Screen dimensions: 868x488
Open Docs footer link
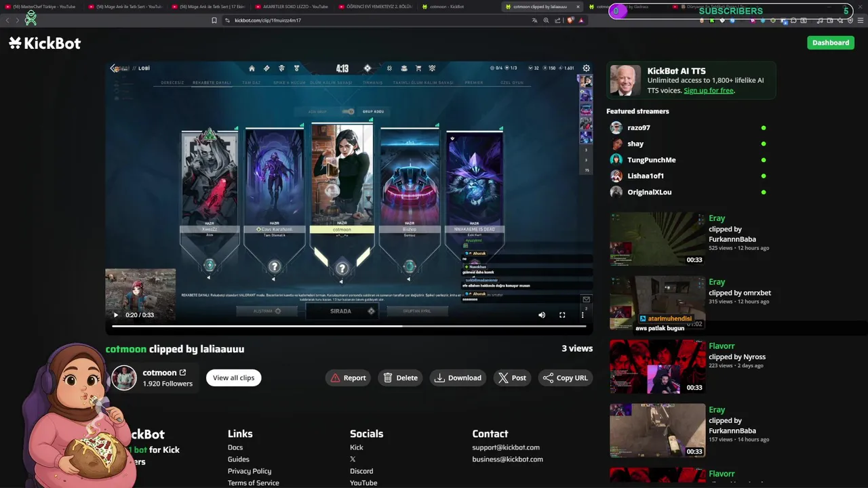click(235, 447)
